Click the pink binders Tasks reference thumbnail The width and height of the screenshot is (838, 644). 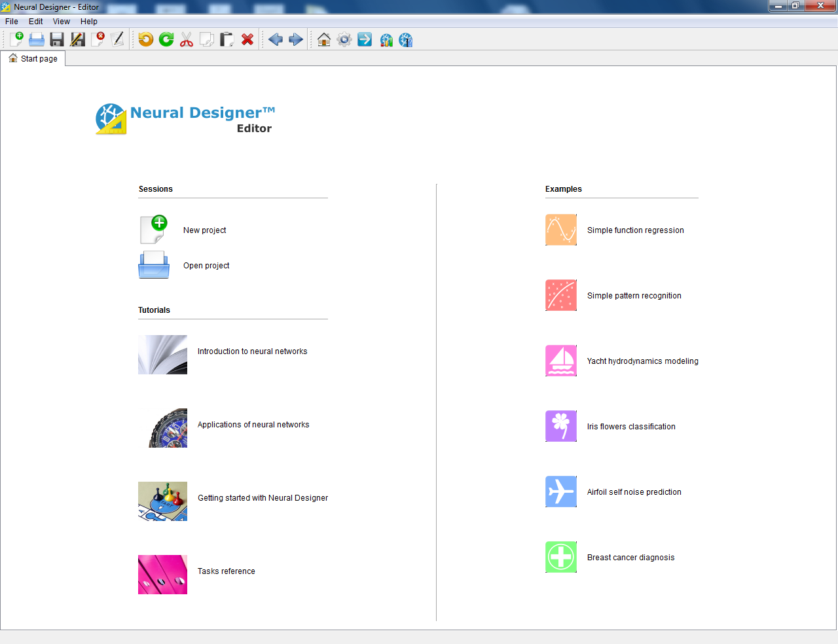[162, 575]
